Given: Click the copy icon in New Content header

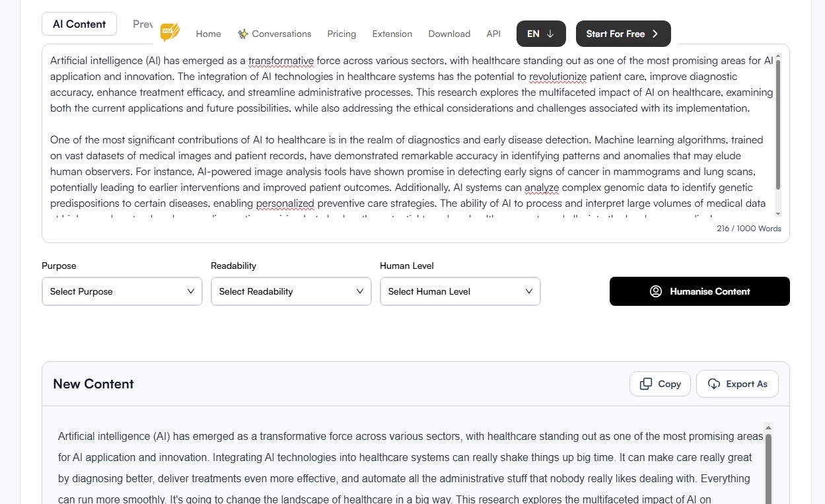Looking at the screenshot, I should [x=646, y=384].
